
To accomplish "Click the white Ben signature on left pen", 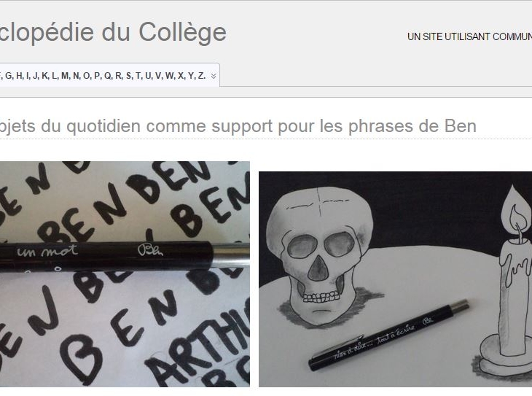I will tap(150, 250).
